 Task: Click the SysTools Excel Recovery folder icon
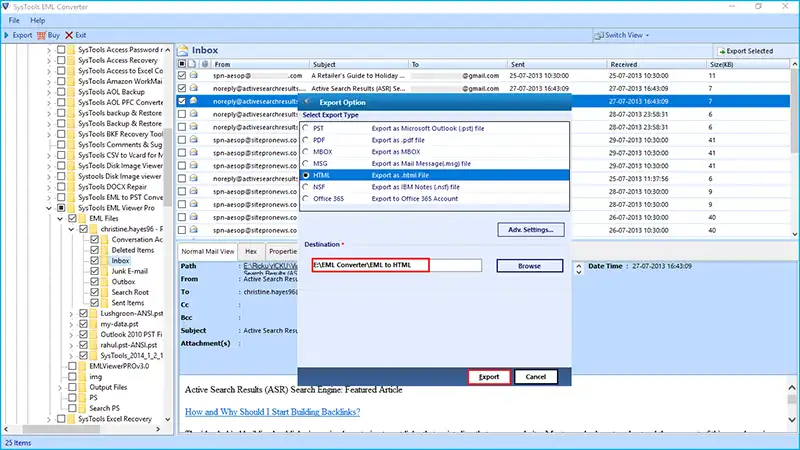tap(71, 419)
